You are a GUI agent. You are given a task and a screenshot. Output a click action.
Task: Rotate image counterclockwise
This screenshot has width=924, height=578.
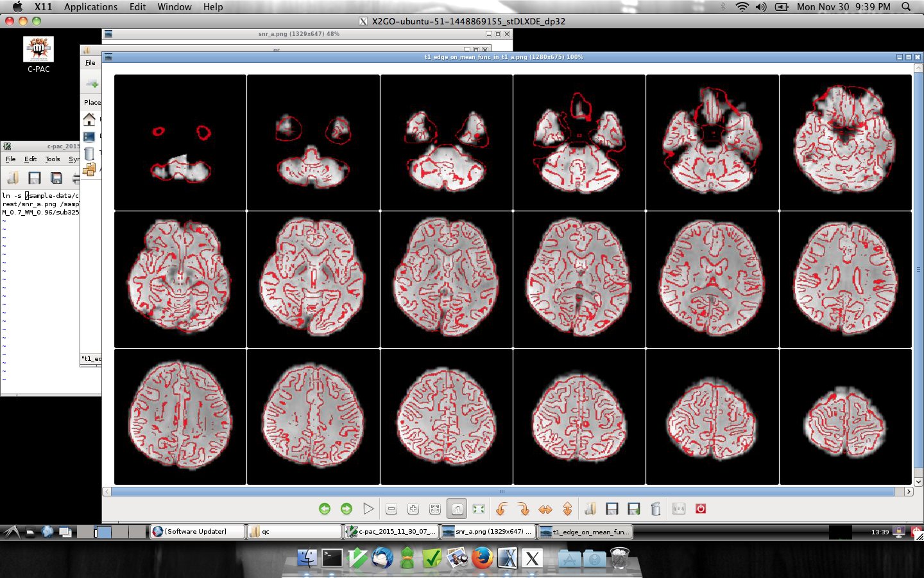tap(502, 509)
